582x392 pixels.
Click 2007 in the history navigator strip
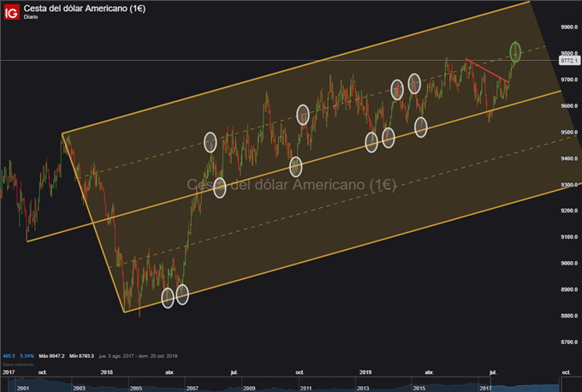(x=193, y=389)
